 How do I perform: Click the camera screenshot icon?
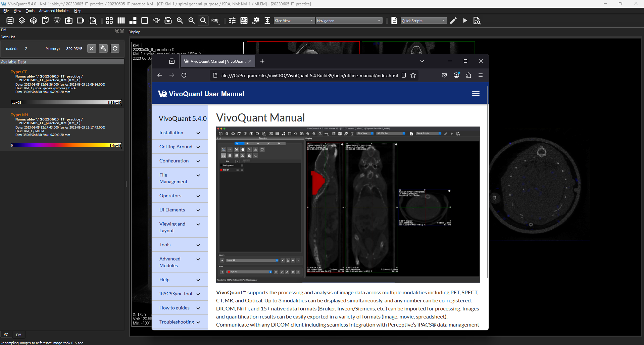[69, 20]
